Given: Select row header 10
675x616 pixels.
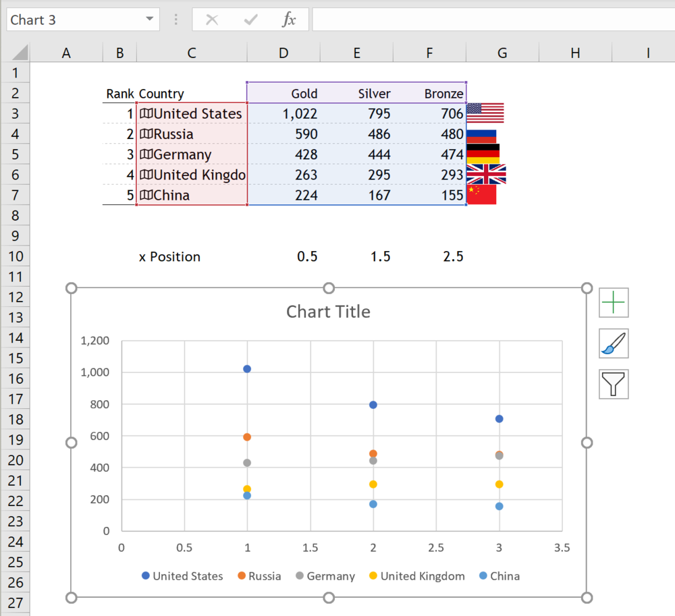Looking at the screenshot, I should click(x=15, y=256).
